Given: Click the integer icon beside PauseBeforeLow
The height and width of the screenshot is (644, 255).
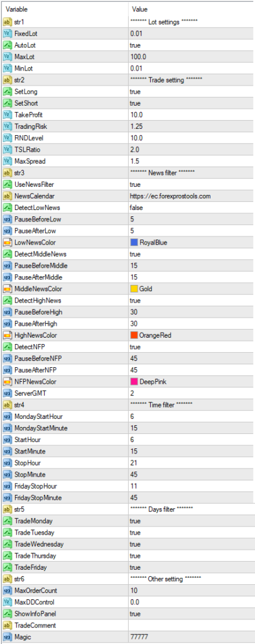Looking at the screenshot, I should pos(7,219).
